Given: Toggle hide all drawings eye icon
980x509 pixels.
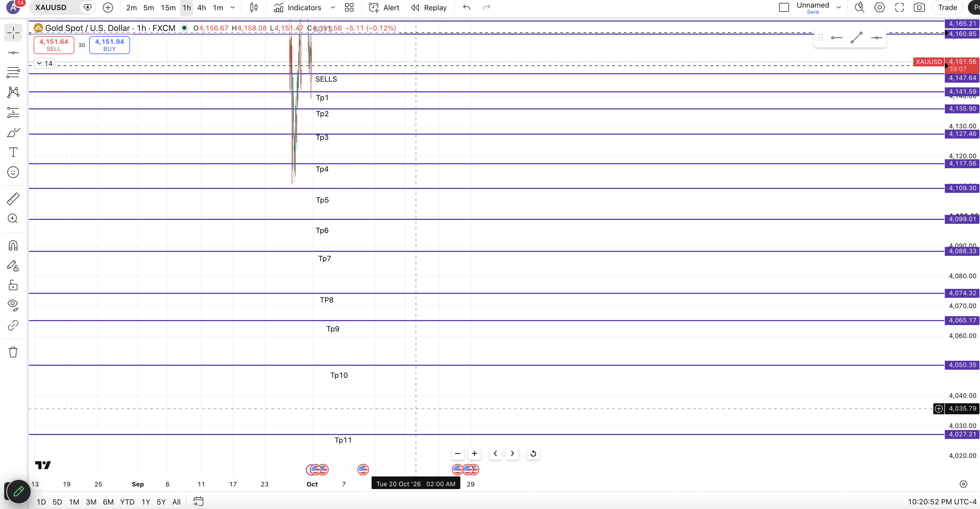Looking at the screenshot, I should [13, 305].
